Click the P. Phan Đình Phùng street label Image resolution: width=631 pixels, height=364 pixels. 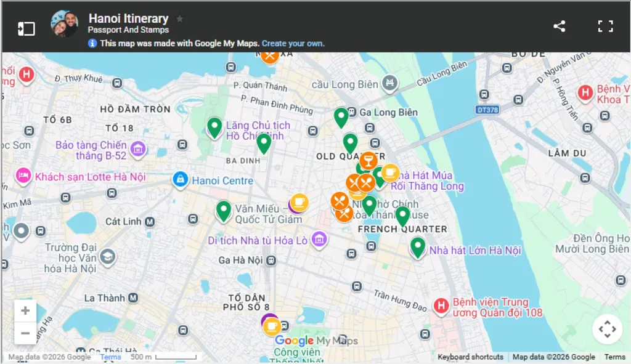coord(277,105)
